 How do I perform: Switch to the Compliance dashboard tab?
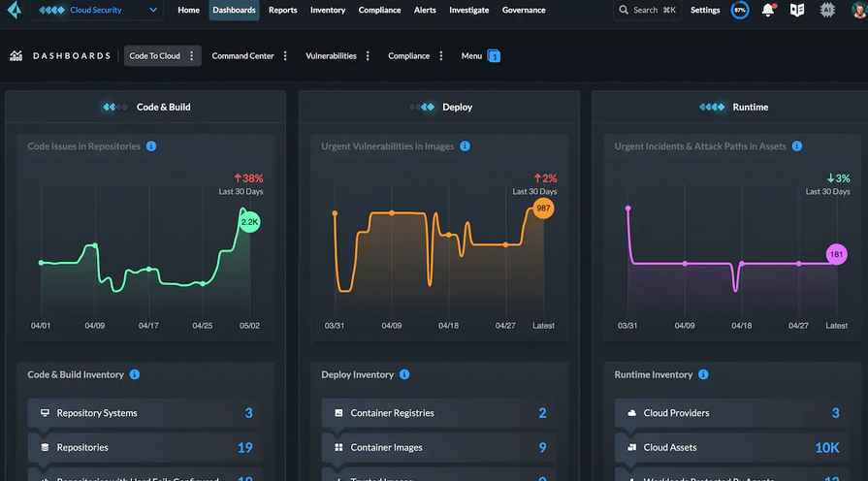pos(408,56)
